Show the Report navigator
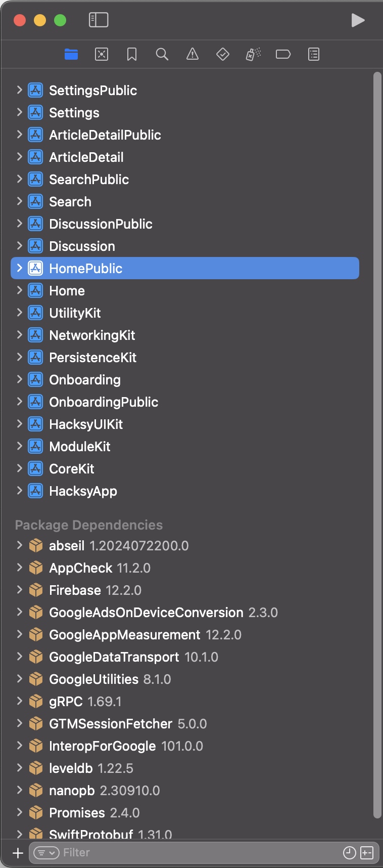The image size is (383, 868). 314,54
